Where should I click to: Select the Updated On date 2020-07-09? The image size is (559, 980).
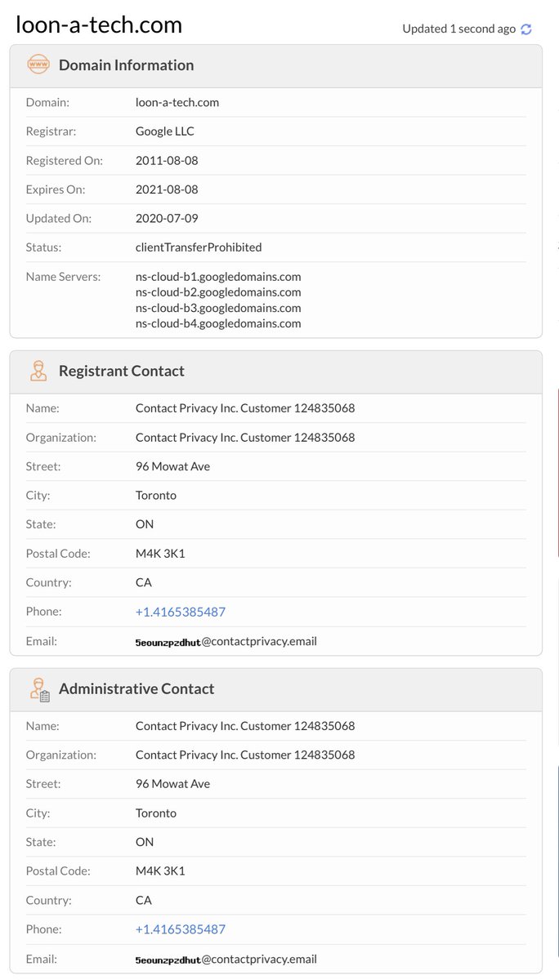click(x=167, y=218)
